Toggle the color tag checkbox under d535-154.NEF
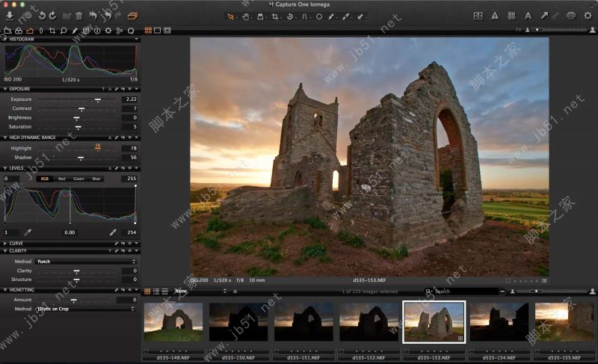The height and width of the screenshot is (364, 598). pos(472,351)
